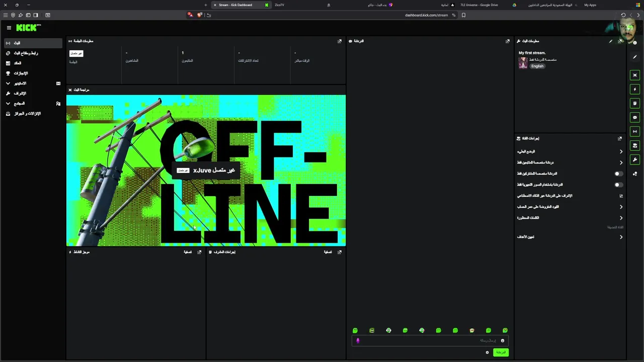Toggle the chat bubble widget icon
Viewport: 644px width, 362px height.
(635, 117)
